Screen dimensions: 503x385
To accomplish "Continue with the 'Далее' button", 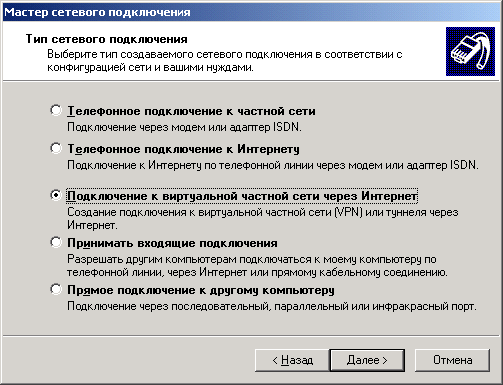I will tap(367, 360).
